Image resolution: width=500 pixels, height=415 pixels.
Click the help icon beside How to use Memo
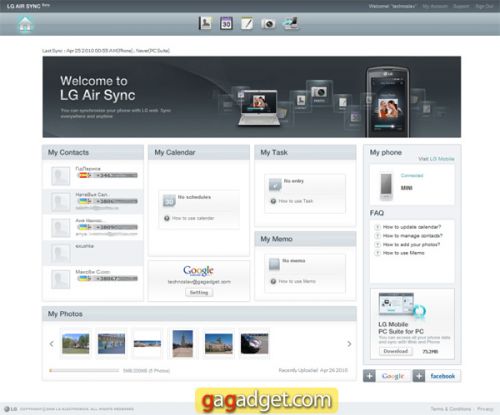pos(273,281)
